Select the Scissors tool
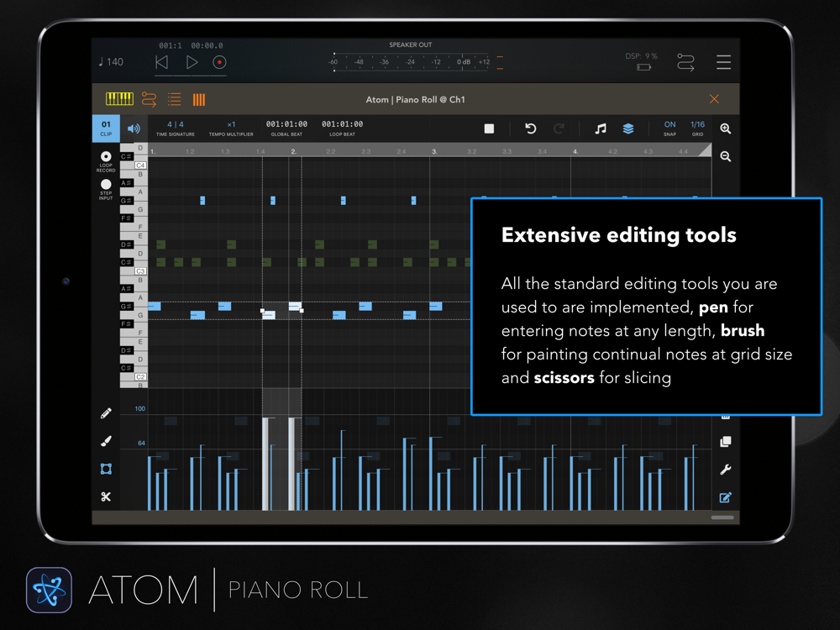Screen dimensions: 840x630 106,497
